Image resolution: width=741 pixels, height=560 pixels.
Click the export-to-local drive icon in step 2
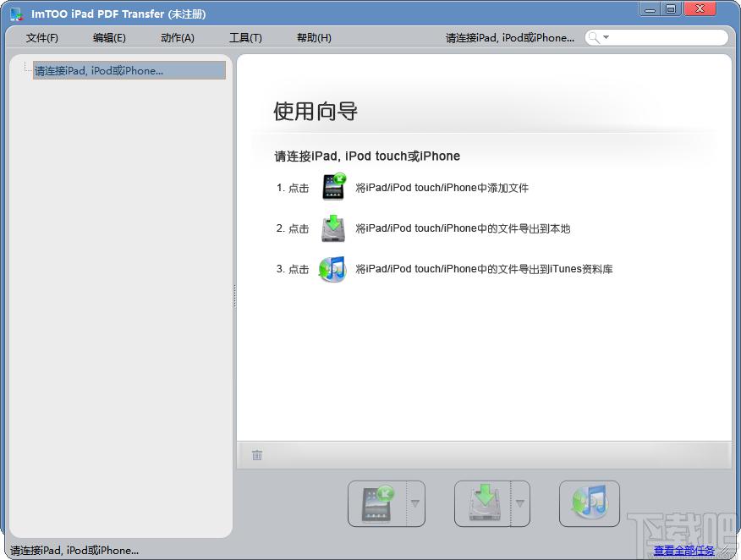(333, 228)
